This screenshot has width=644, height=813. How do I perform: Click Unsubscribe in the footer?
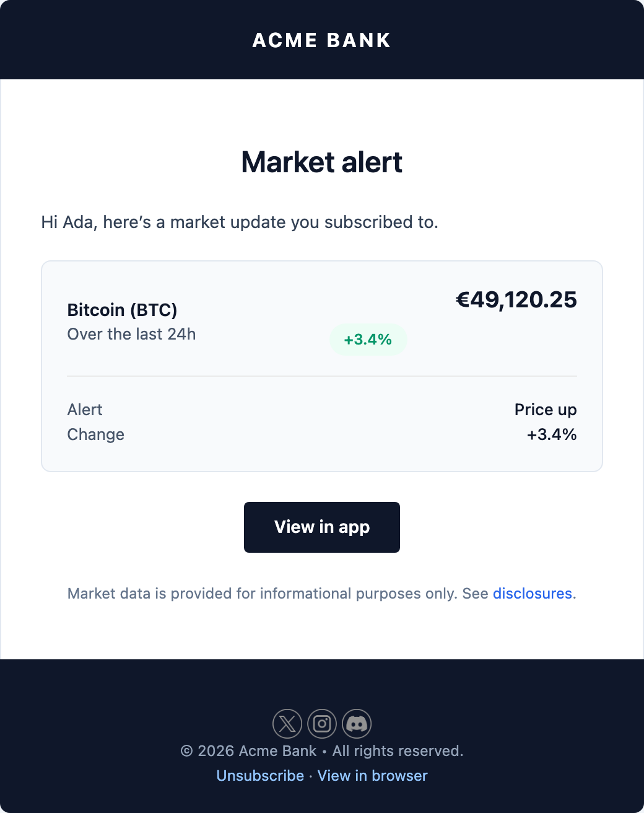pyautogui.click(x=260, y=775)
